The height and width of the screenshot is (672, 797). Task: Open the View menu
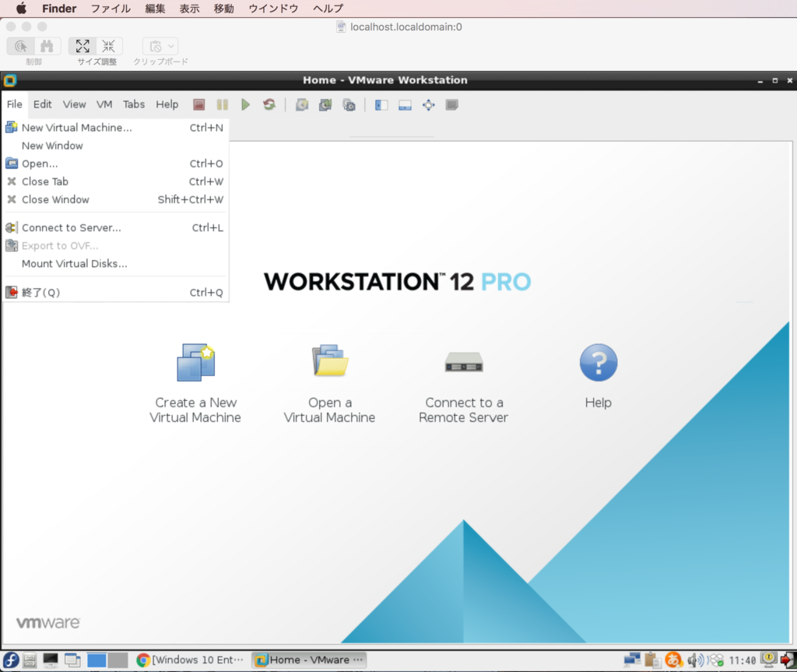click(x=74, y=104)
